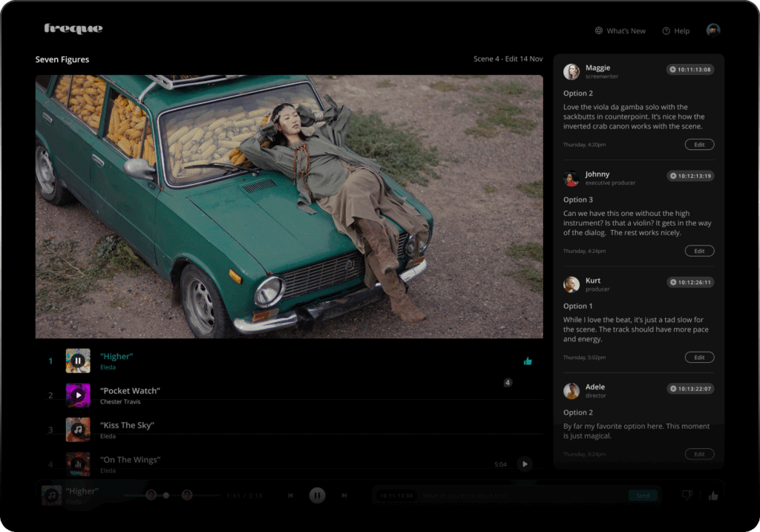
Task: Pause the "Higher" track in the list
Action: [78, 361]
